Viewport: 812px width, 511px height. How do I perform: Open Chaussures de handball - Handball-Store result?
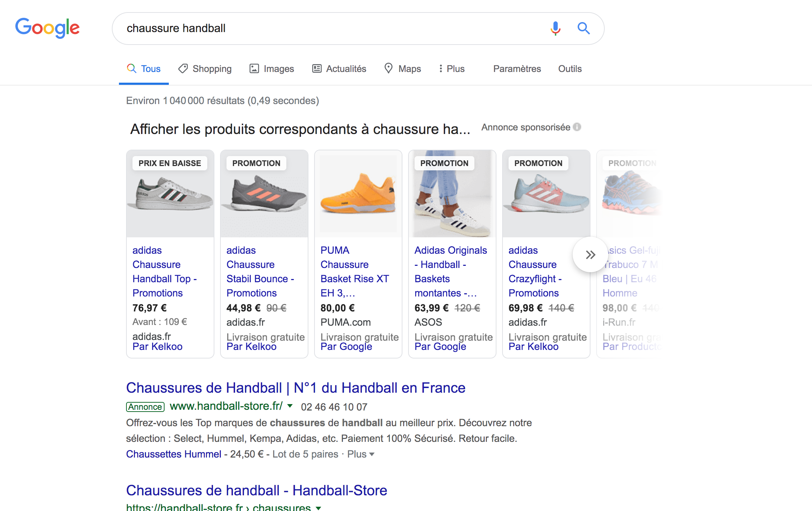click(x=256, y=490)
